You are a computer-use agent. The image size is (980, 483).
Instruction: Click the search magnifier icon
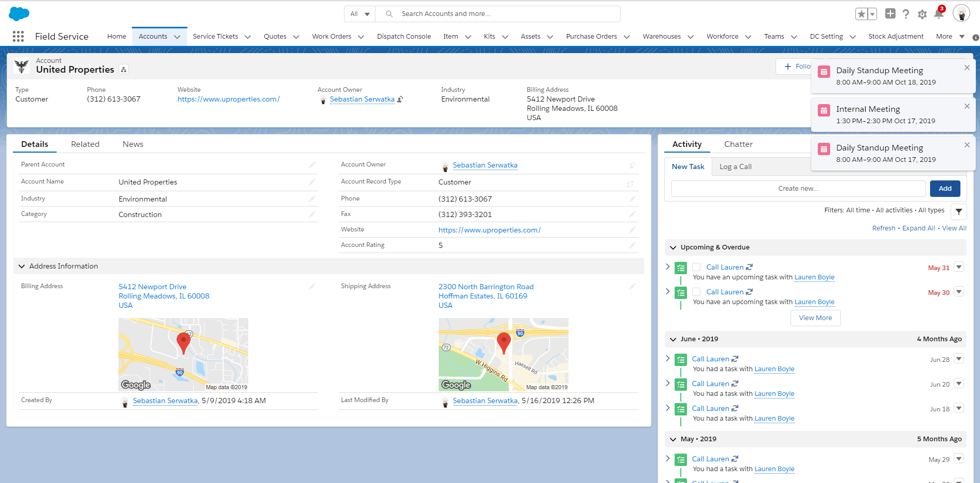(x=389, y=14)
